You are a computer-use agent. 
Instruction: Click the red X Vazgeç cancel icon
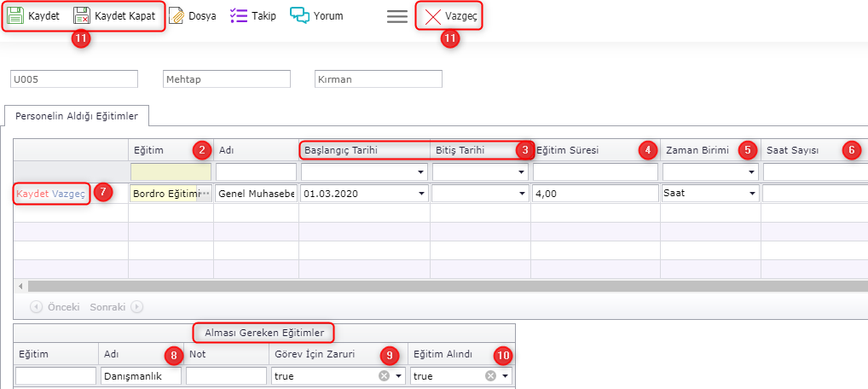click(433, 16)
